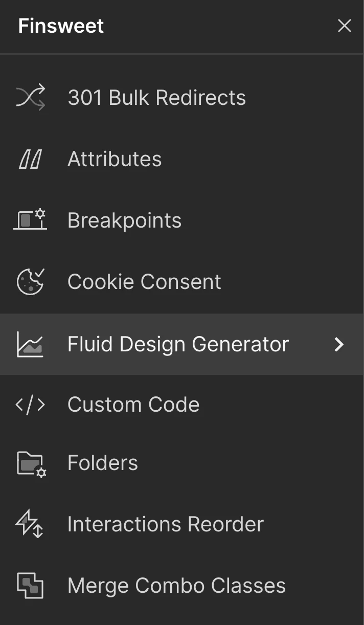Close the Finsweet panel

point(345,26)
